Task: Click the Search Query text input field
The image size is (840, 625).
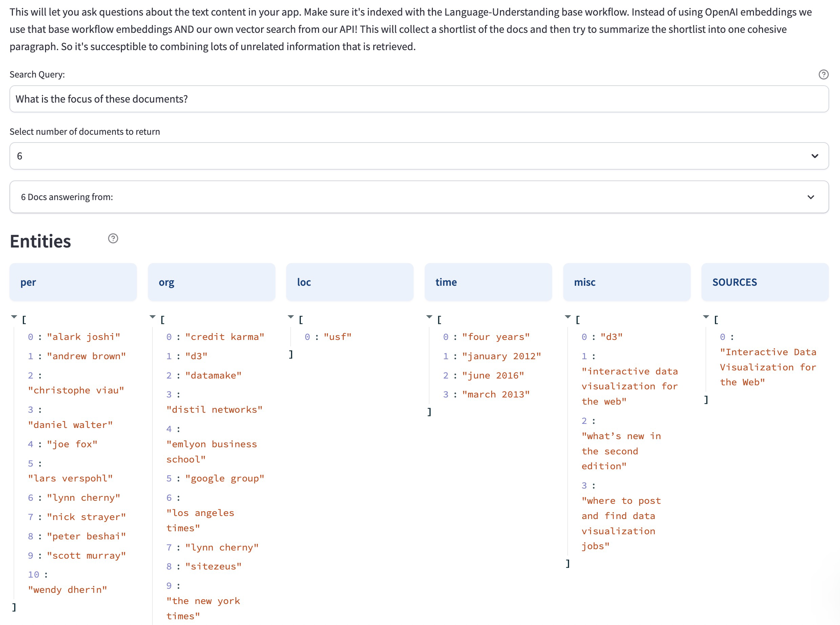Action: 419,99
